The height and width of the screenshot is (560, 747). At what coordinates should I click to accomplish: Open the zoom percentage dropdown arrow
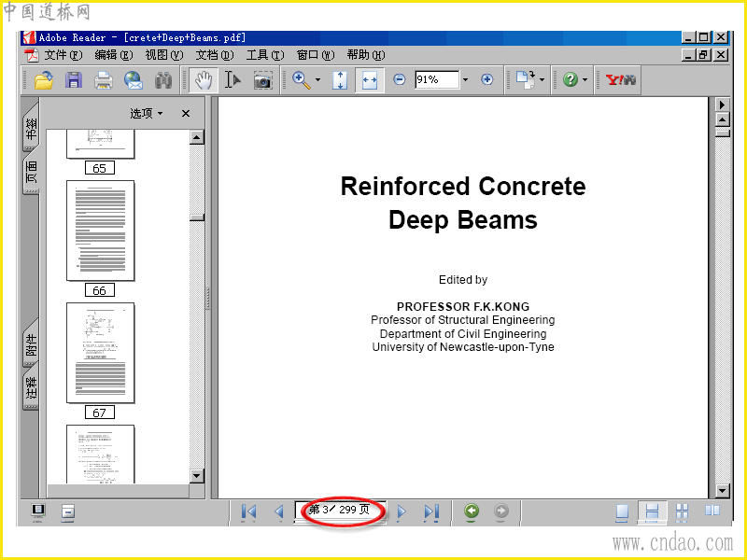466,80
